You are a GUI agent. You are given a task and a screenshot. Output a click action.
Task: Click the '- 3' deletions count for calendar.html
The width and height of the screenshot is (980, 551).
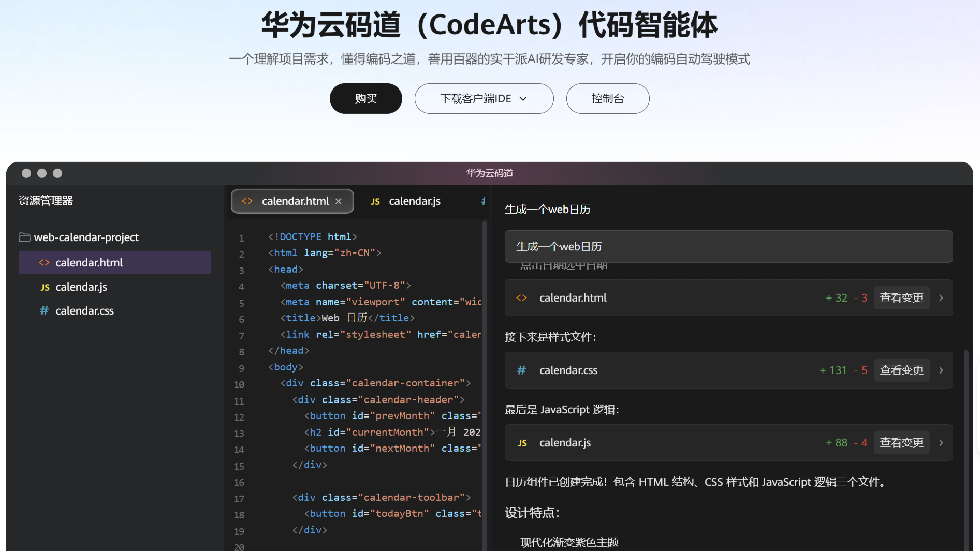point(861,297)
